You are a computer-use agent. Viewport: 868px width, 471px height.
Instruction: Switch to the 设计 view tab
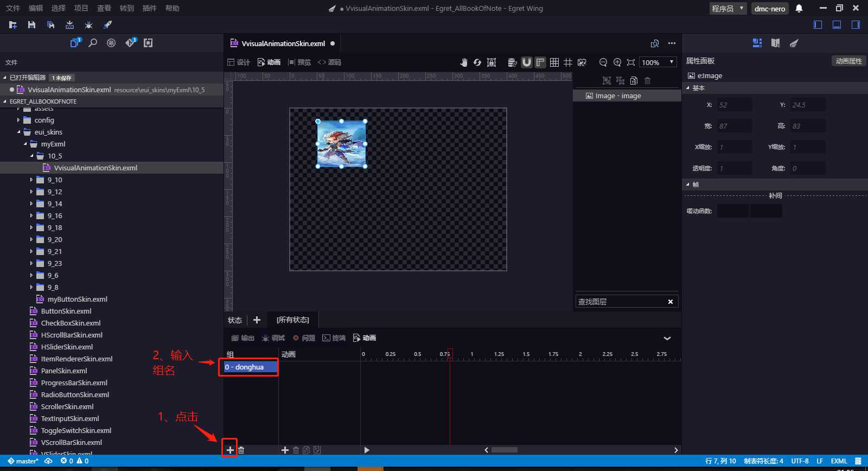(239, 62)
